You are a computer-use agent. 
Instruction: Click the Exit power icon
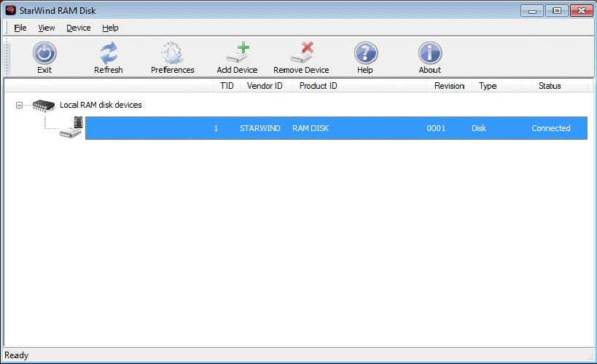44,53
